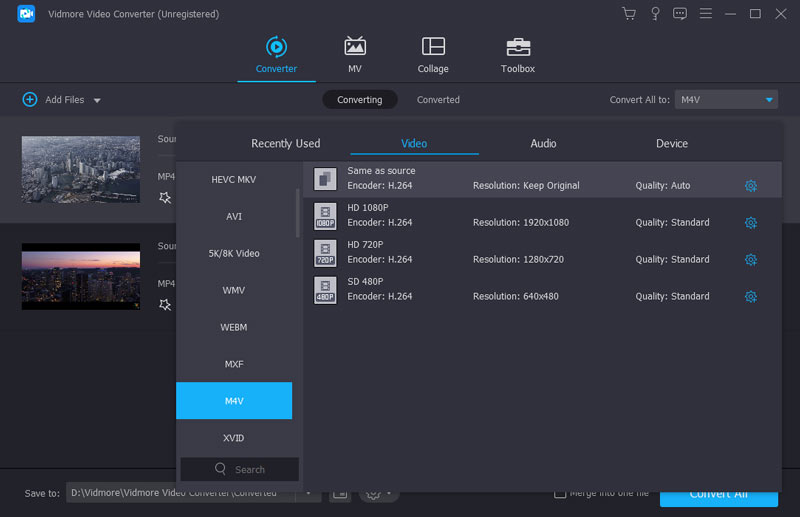Select the Device format tab
Screen dimensions: 800x517
[x=671, y=143]
